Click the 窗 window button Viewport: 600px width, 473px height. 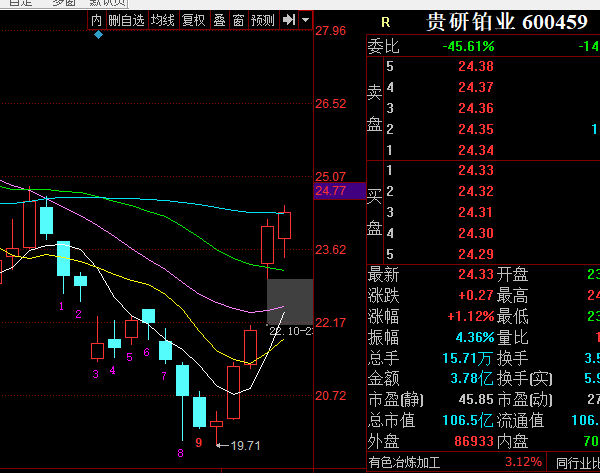[238, 20]
